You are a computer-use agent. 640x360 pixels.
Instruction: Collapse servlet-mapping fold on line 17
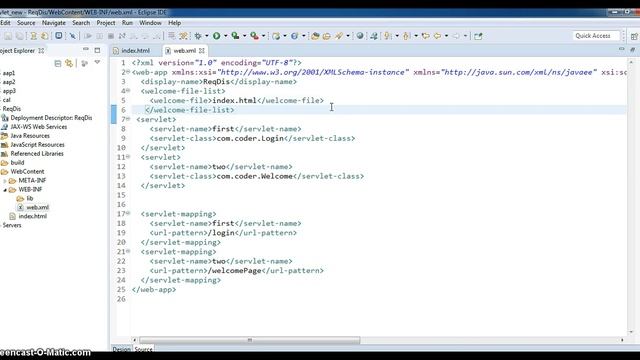(x=128, y=213)
